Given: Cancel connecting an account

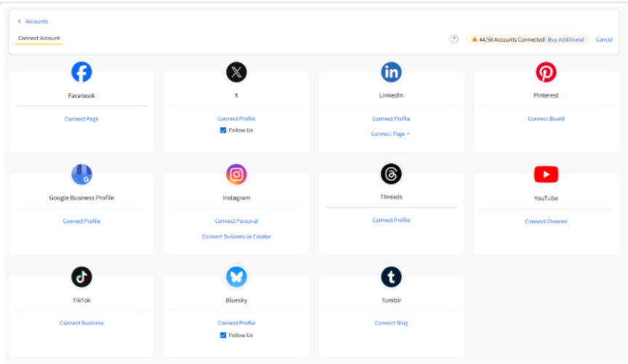Looking at the screenshot, I should 604,40.
